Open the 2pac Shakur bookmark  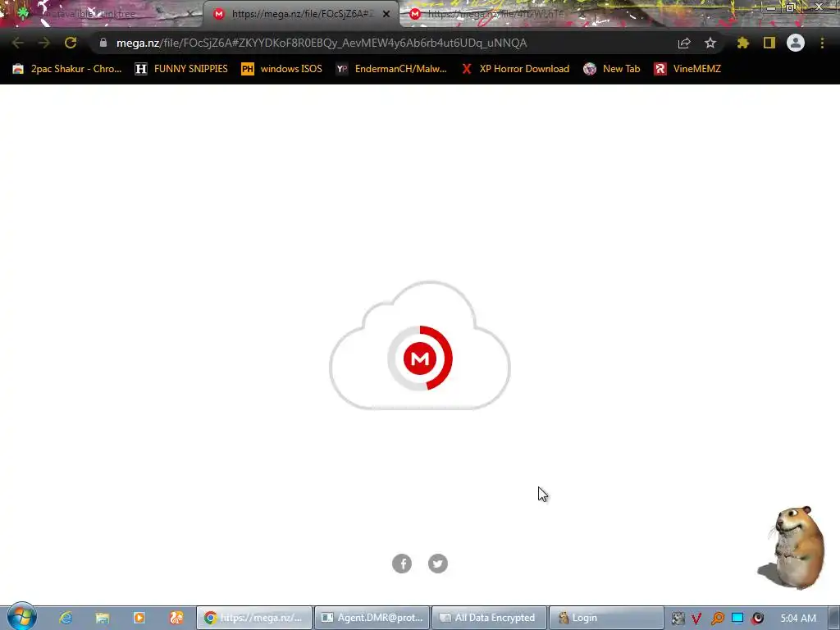67,69
